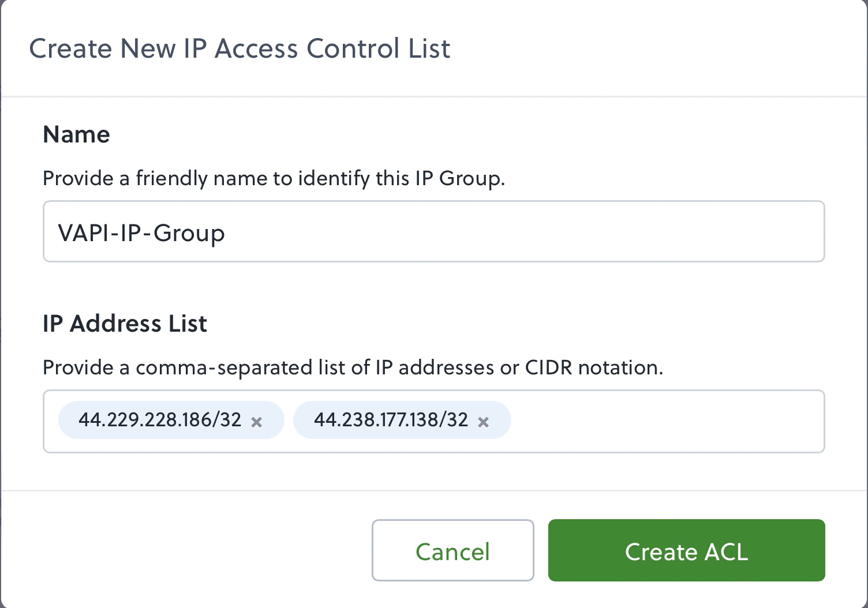Image resolution: width=868 pixels, height=608 pixels.
Task: Click the empty area of the IP Address List field
Action: (664, 421)
